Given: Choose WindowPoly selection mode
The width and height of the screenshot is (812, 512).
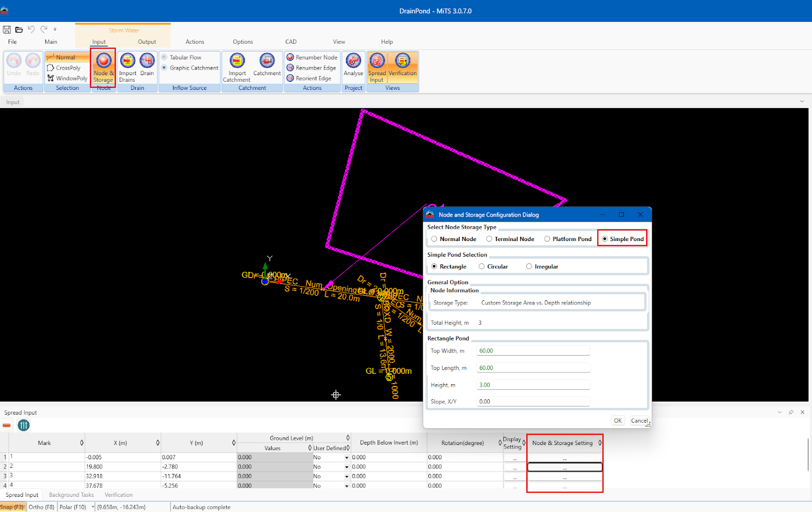Looking at the screenshot, I should click(x=67, y=78).
